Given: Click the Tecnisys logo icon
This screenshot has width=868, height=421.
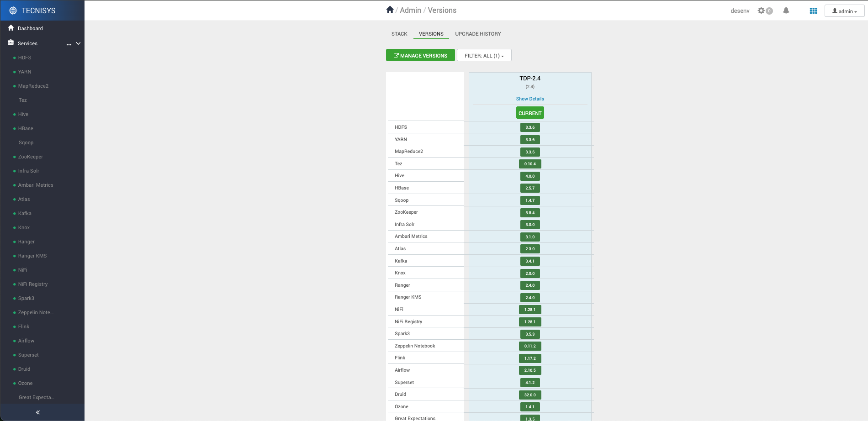Looking at the screenshot, I should click(13, 11).
